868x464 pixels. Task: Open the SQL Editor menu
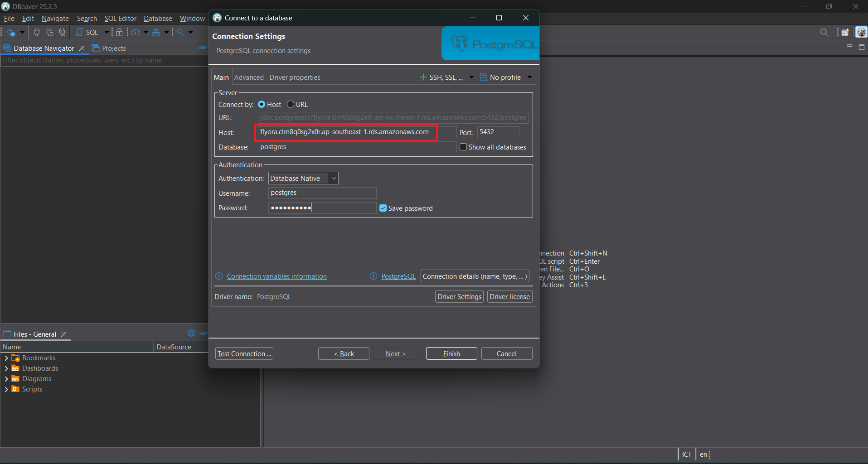pyautogui.click(x=120, y=19)
